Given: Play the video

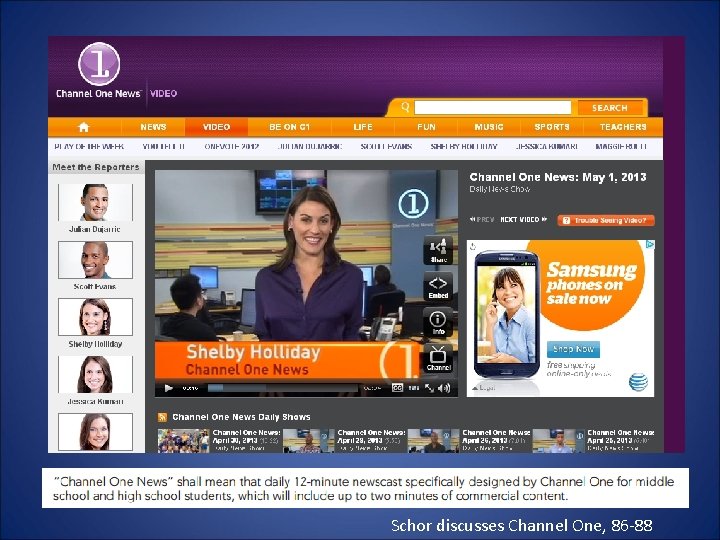Looking at the screenshot, I should pyautogui.click(x=169, y=388).
